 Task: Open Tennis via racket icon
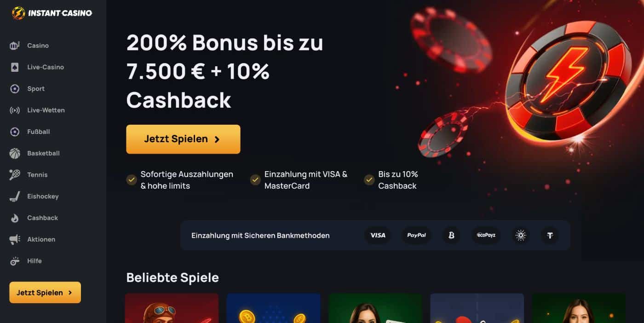[15, 175]
